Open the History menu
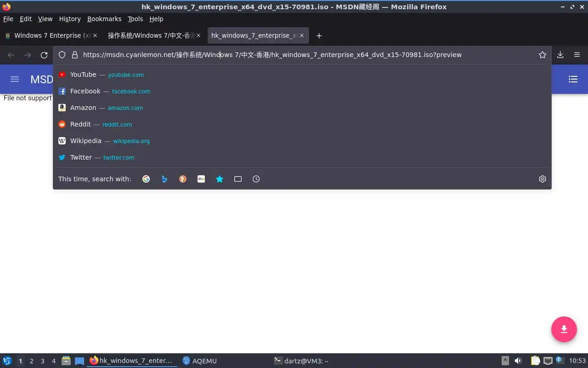The width and height of the screenshot is (588, 368). [70, 19]
